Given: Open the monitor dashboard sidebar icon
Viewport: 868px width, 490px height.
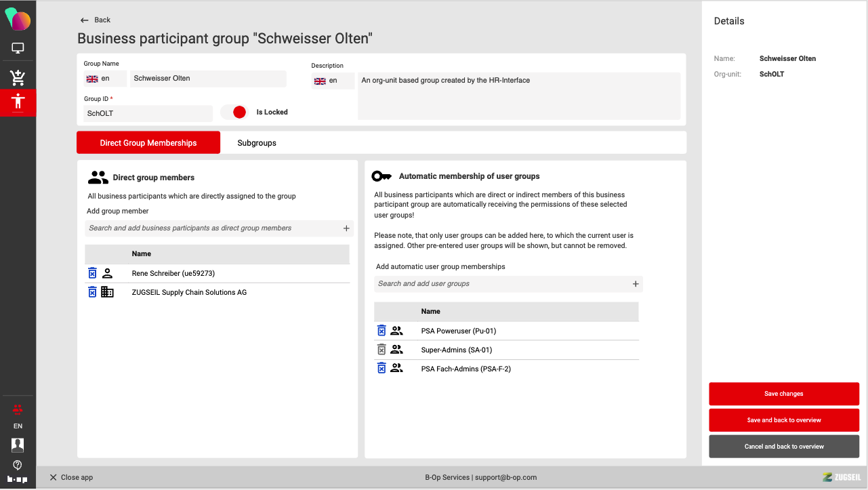Looking at the screenshot, I should 18,48.
